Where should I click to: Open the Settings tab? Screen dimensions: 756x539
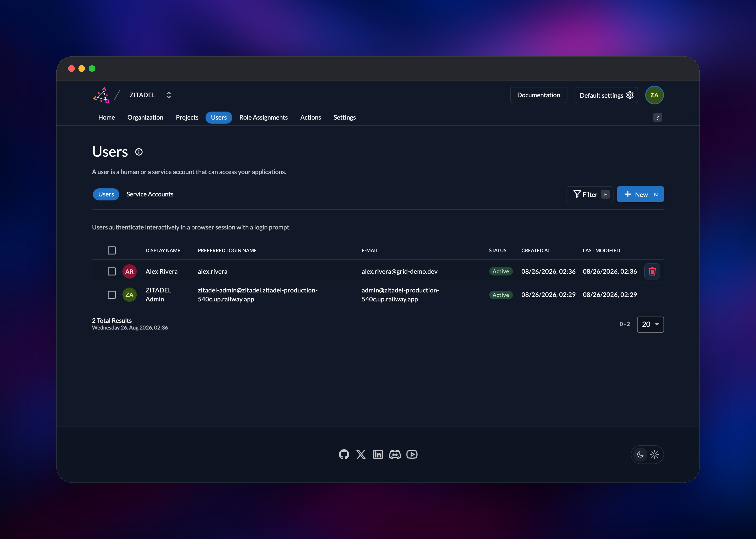pos(345,117)
